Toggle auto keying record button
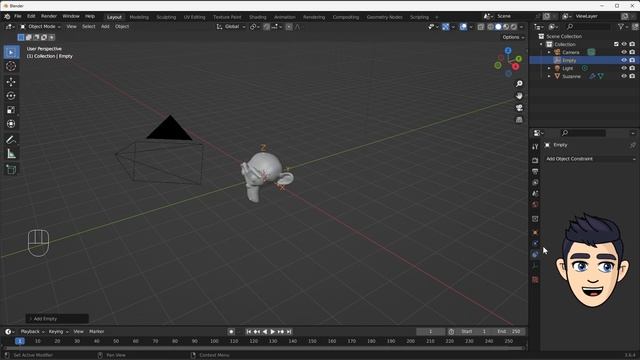The width and height of the screenshot is (640, 360). click(231, 332)
